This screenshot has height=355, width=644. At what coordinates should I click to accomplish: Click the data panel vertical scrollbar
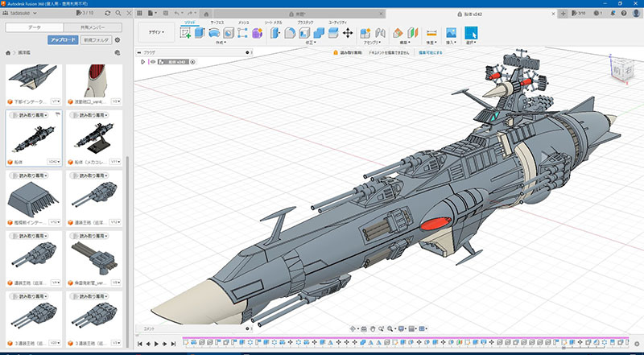[x=127, y=250]
